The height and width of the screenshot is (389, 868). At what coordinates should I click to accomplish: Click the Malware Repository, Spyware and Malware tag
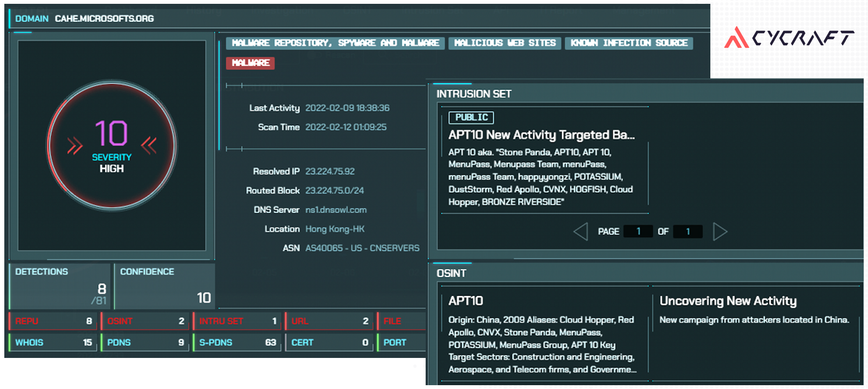[335, 43]
